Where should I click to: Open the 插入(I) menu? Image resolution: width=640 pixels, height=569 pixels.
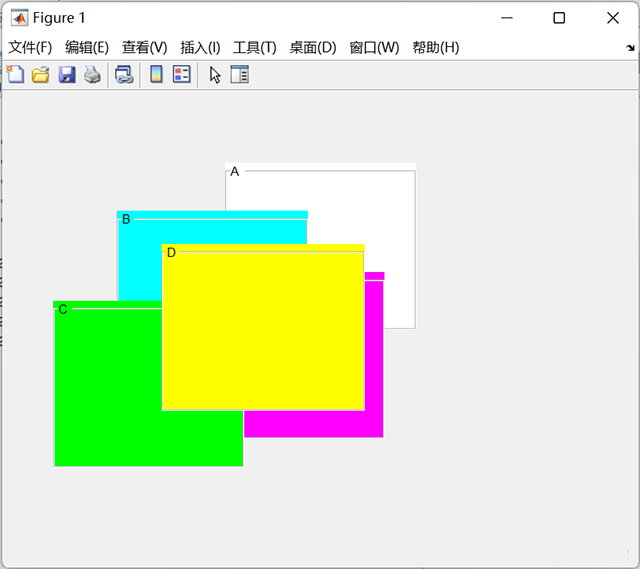click(x=200, y=47)
